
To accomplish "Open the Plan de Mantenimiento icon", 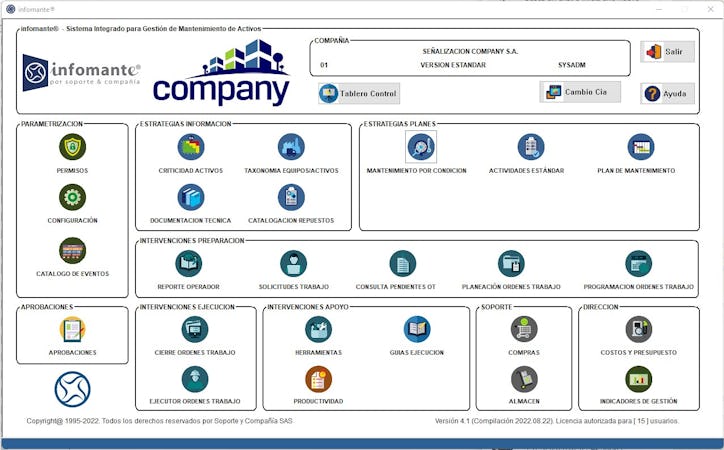I will [x=641, y=147].
